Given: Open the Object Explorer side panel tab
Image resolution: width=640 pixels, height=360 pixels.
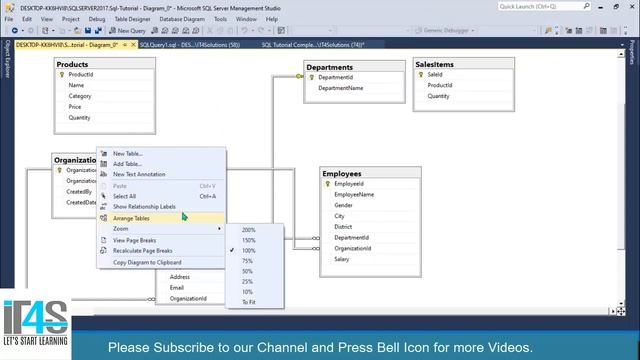Looking at the screenshot, I should 7,59.
